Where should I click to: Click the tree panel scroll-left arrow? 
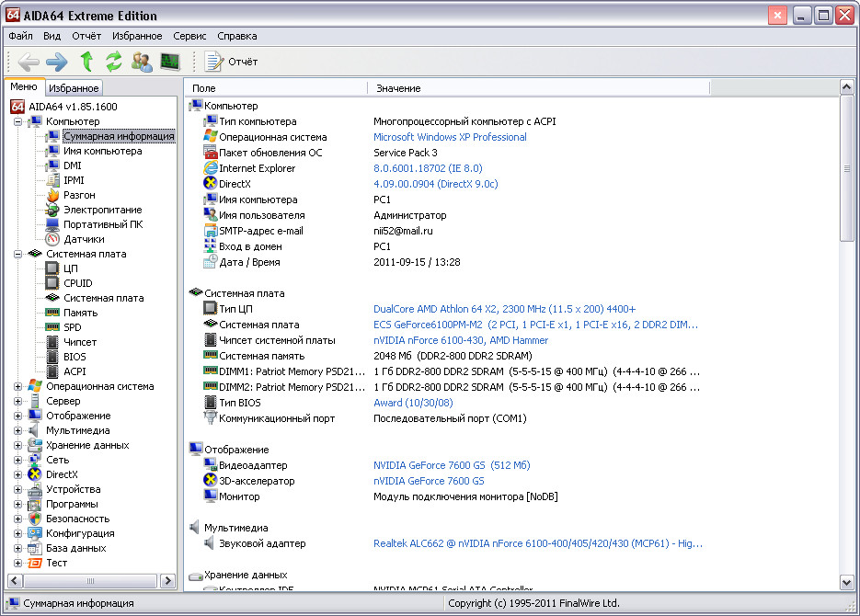tap(15, 580)
